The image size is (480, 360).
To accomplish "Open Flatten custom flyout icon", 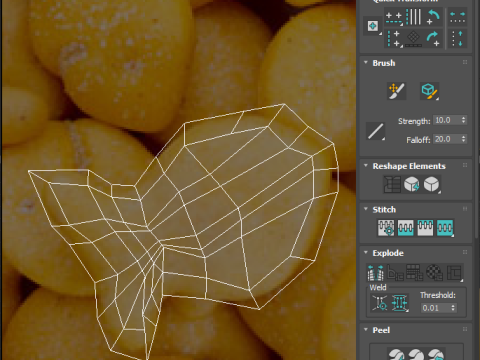I will (x=454, y=273).
